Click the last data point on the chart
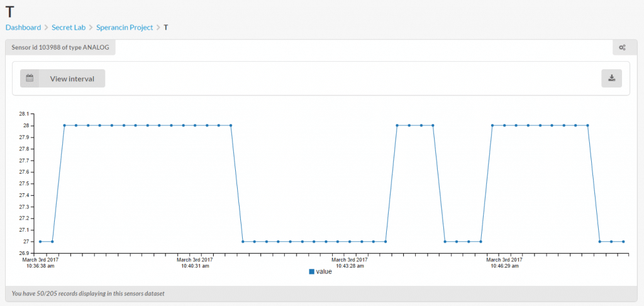The image size is (644, 306). pyautogui.click(x=623, y=241)
